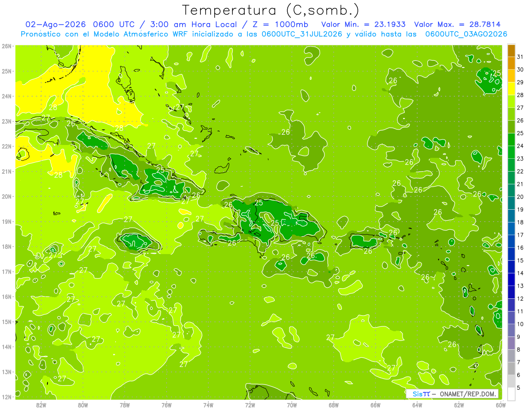Click the 13N latitude axis label

point(7,372)
